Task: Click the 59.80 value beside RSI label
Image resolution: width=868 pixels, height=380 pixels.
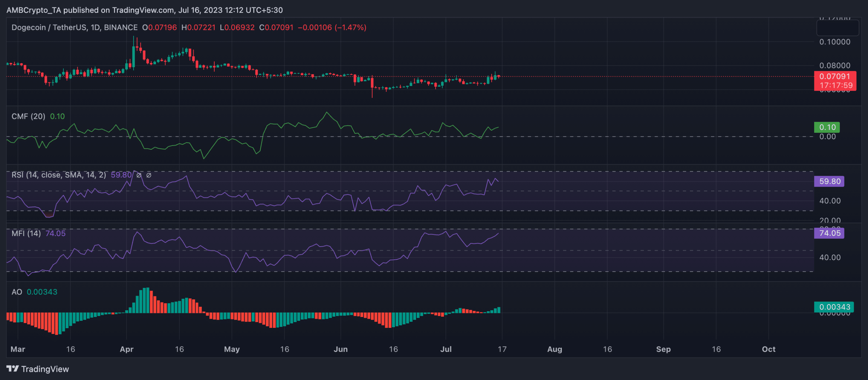Action: 121,175
